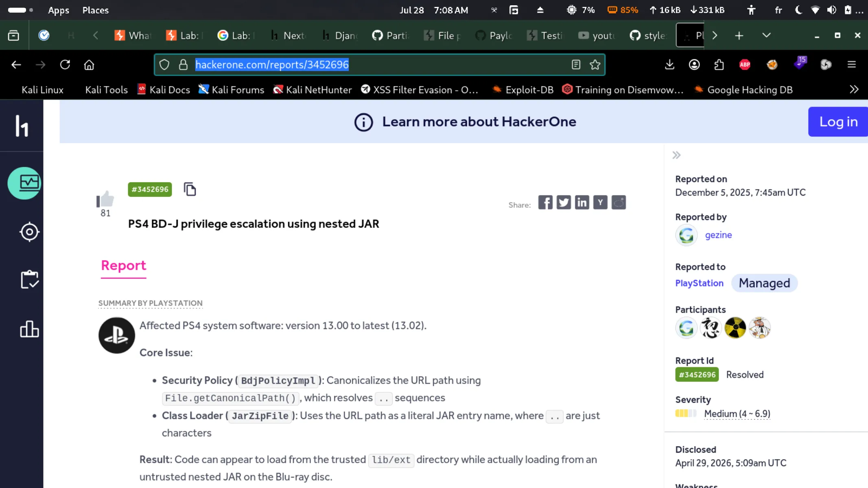This screenshot has height=488, width=868.
Task: Show more bookmarks with the overflow chevrons
Action: (854, 89)
